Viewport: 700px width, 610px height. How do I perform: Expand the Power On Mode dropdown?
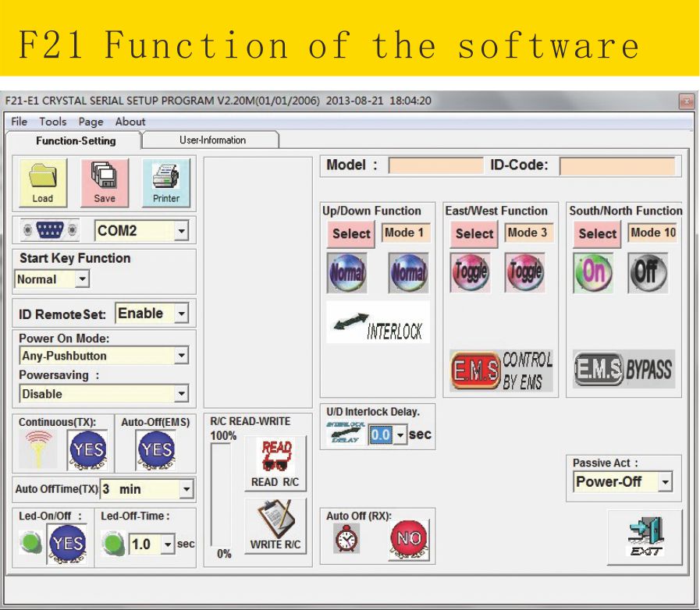point(181,356)
